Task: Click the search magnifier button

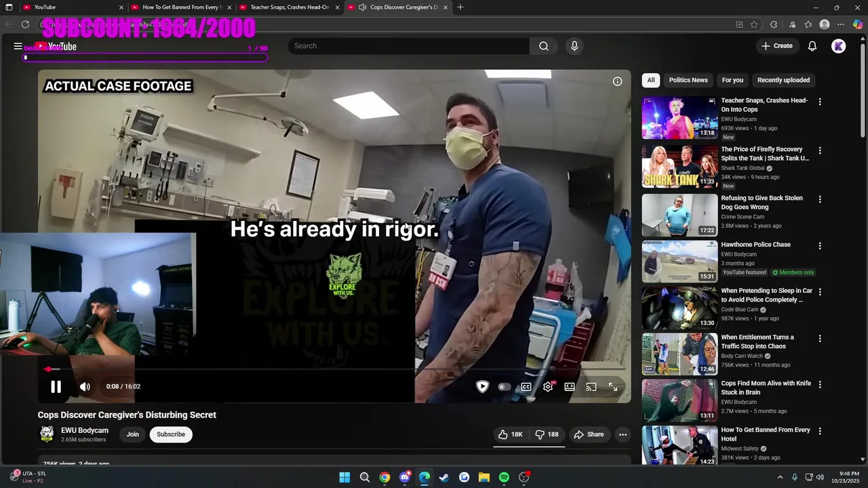Action: (x=544, y=46)
